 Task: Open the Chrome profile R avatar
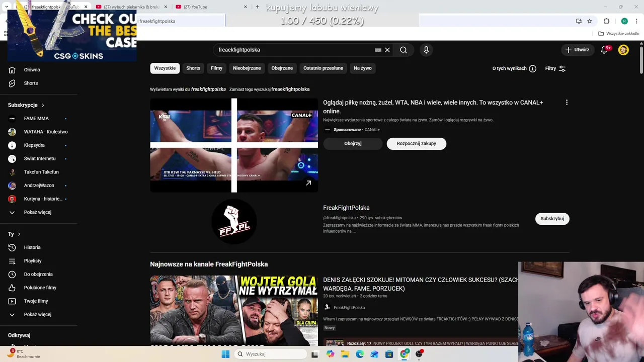[x=624, y=21]
